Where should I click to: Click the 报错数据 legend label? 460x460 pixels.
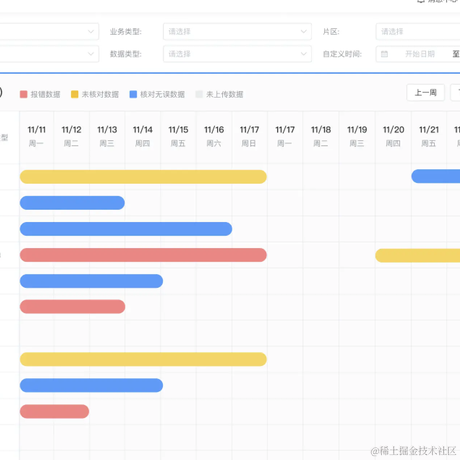click(45, 94)
